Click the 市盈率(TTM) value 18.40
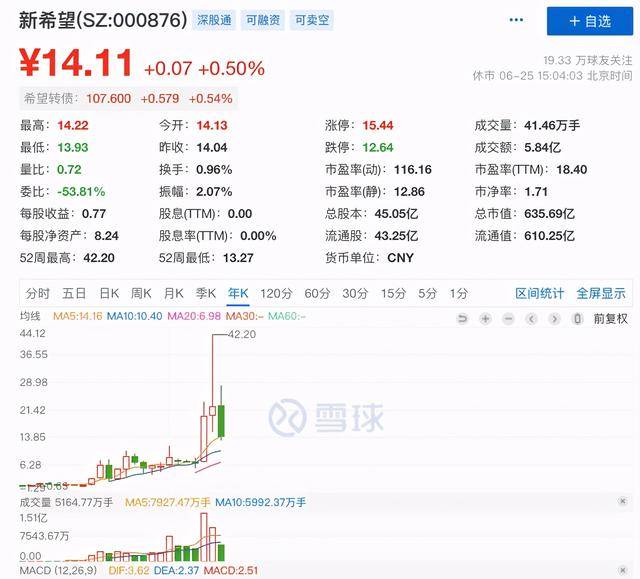 click(571, 169)
